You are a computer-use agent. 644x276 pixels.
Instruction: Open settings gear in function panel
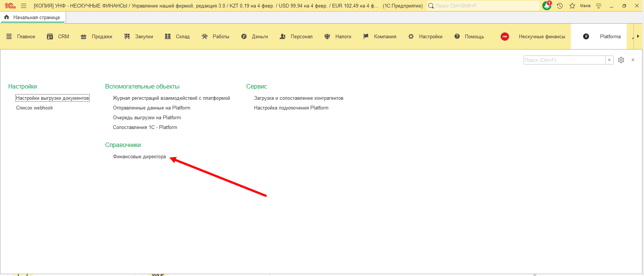pyautogui.click(x=621, y=60)
